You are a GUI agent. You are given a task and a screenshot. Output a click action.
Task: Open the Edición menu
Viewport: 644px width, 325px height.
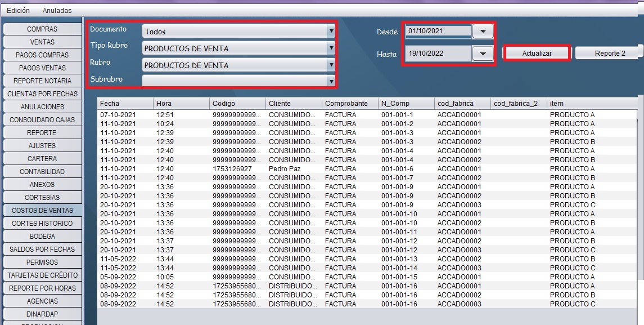point(18,11)
